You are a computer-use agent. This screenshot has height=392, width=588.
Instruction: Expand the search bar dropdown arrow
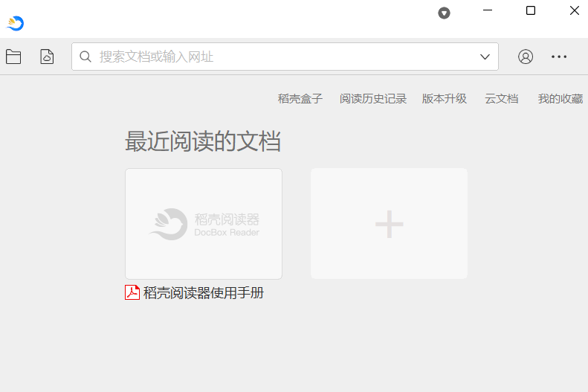tap(485, 57)
